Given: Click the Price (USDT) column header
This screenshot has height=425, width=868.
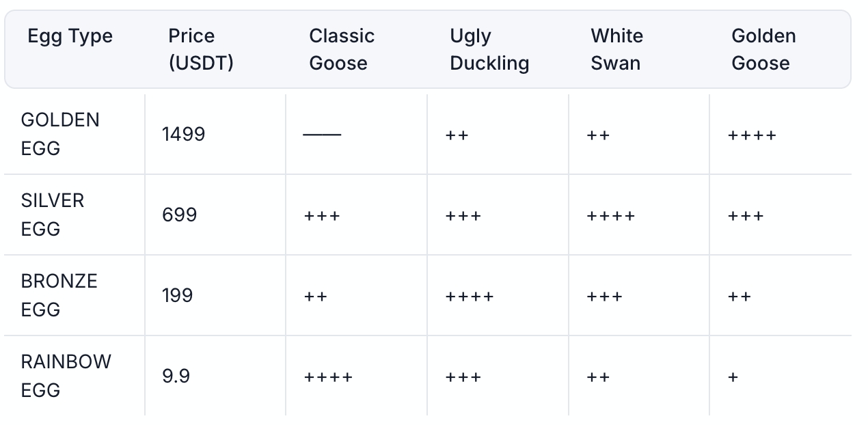Looking at the screenshot, I should (201, 49).
